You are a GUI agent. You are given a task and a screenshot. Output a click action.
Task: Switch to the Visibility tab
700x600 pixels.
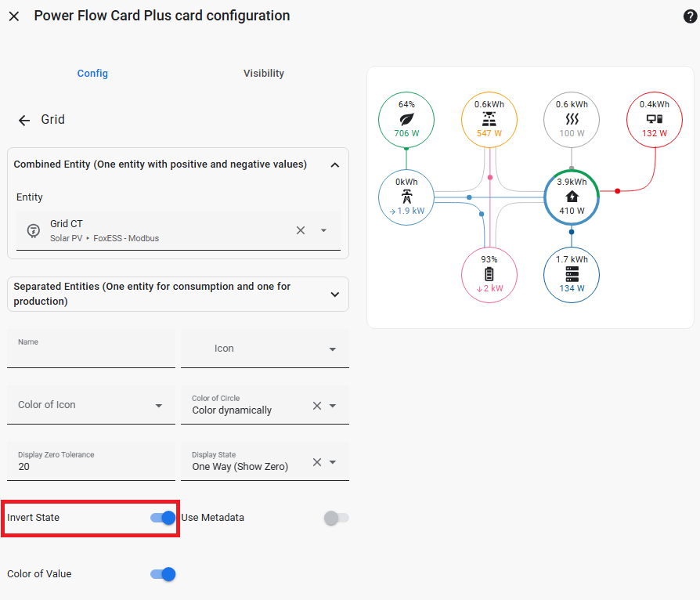[x=263, y=74]
